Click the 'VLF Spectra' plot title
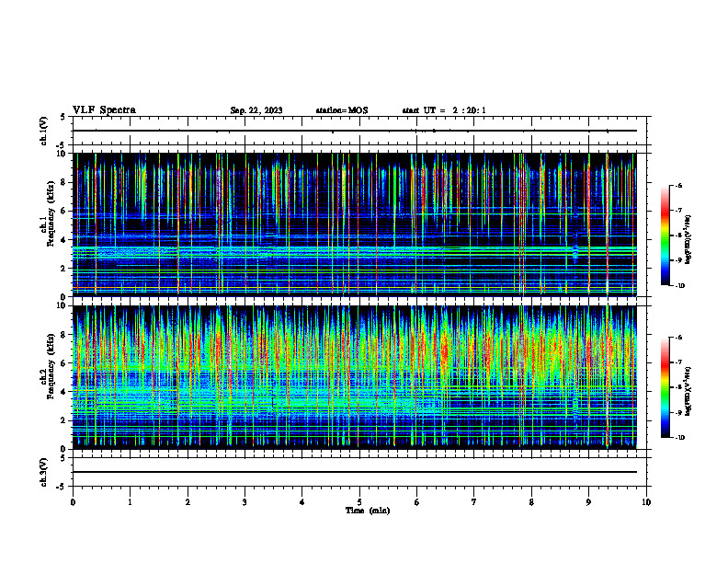728x563 pixels. click(104, 110)
